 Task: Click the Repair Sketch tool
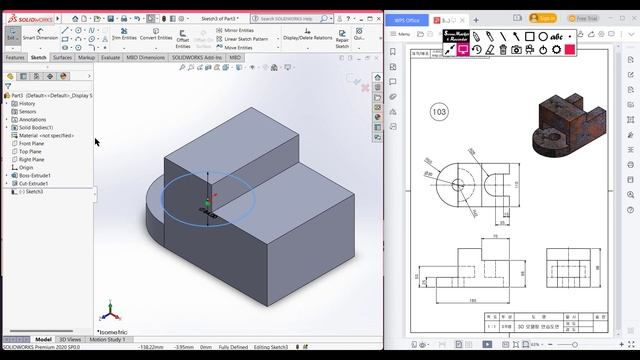(x=342, y=39)
